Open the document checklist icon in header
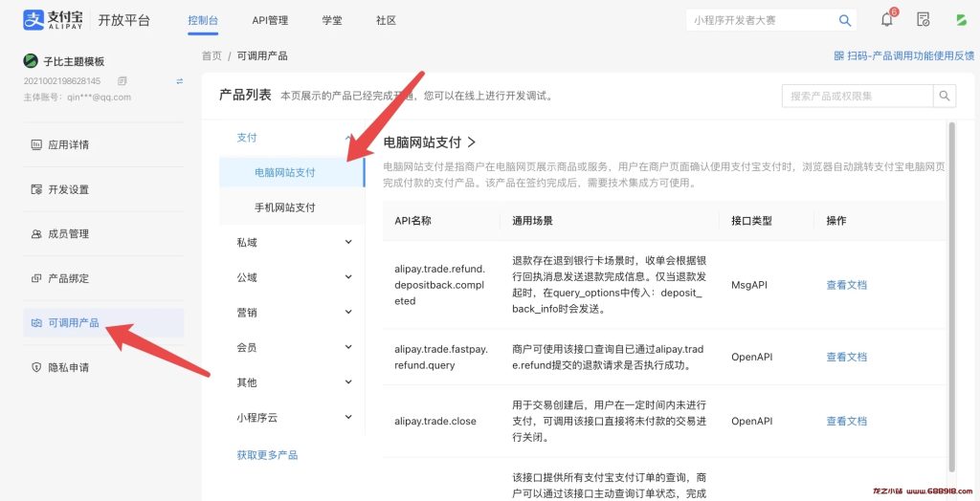 [924, 20]
